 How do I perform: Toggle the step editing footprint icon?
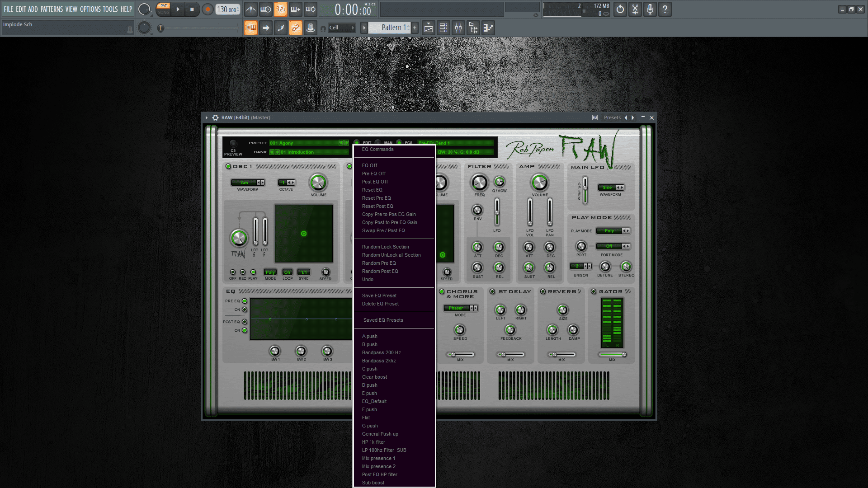pos(281,28)
